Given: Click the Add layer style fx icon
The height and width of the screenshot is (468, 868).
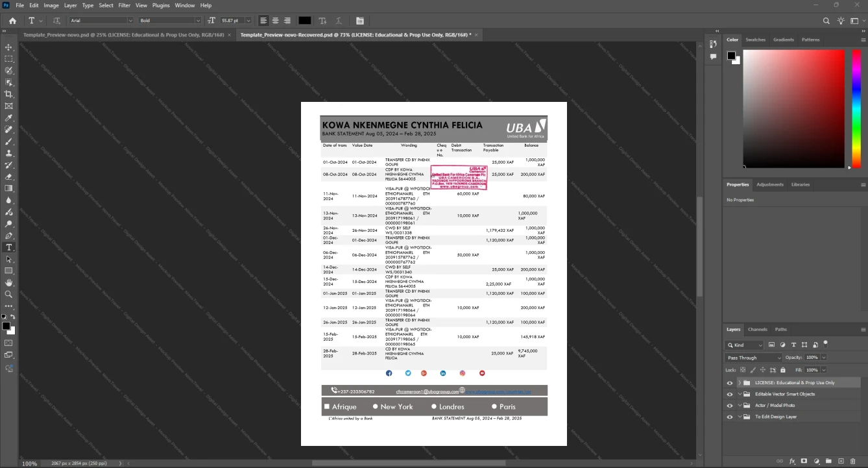Looking at the screenshot, I should coord(792,461).
